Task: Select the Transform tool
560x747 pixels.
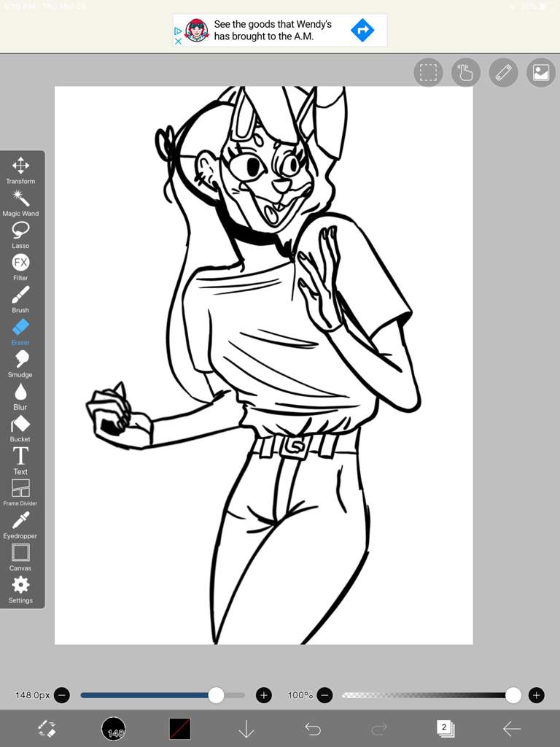Action: [x=20, y=170]
